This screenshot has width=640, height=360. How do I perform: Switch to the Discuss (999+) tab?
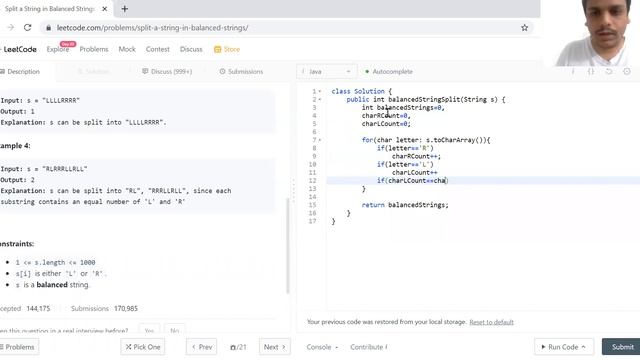point(167,71)
